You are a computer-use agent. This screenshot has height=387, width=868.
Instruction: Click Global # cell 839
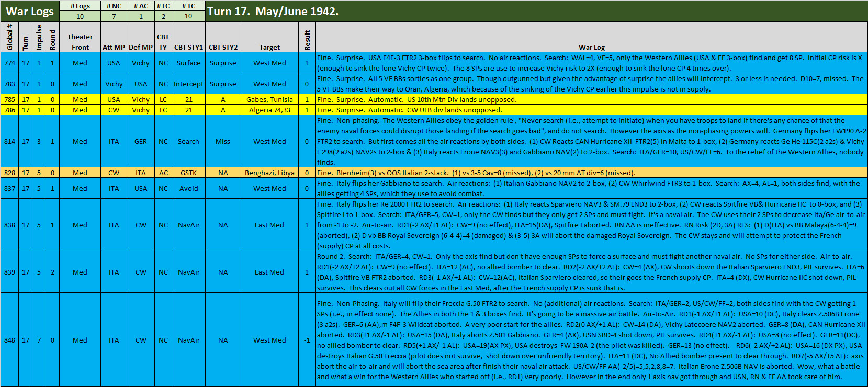[9, 272]
